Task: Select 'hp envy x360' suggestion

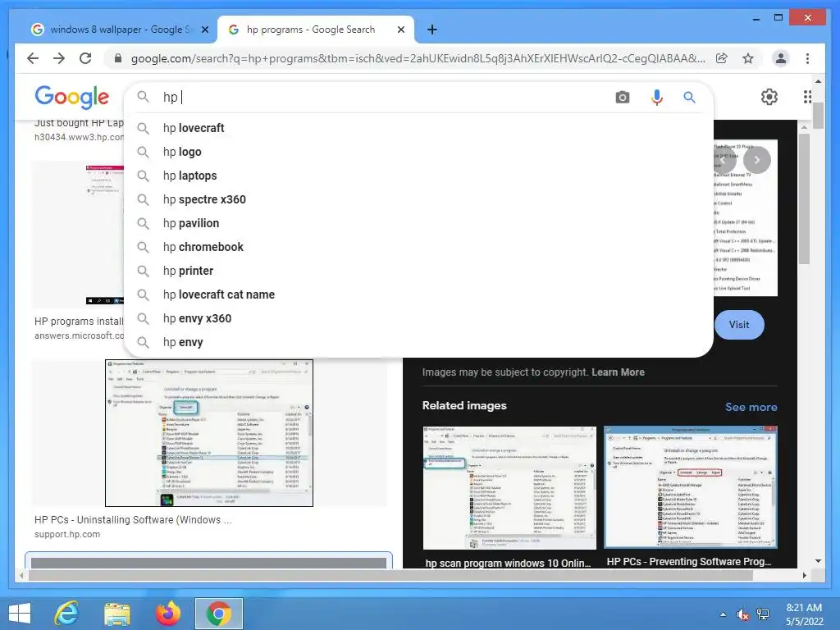Action: pyautogui.click(x=418, y=318)
